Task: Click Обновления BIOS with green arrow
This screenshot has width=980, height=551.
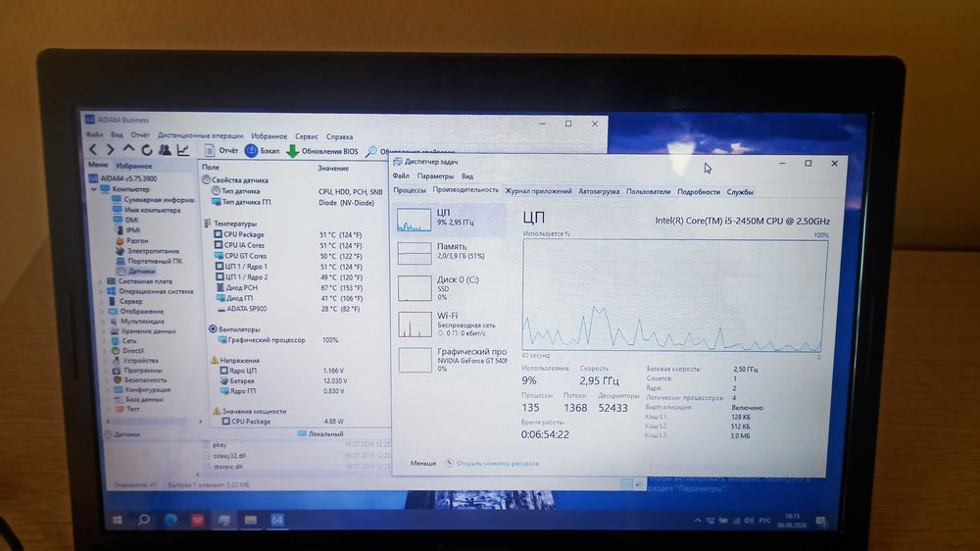Action: click(x=322, y=151)
